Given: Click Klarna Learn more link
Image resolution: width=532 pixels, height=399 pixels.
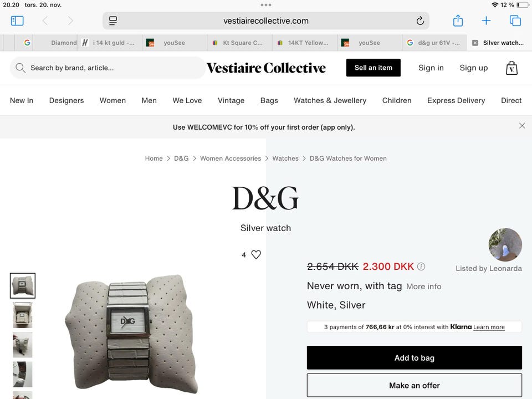Looking at the screenshot, I should pyautogui.click(x=489, y=327).
